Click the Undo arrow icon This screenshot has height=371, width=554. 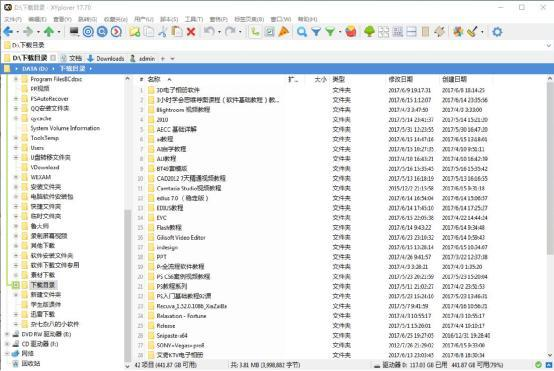209,32
